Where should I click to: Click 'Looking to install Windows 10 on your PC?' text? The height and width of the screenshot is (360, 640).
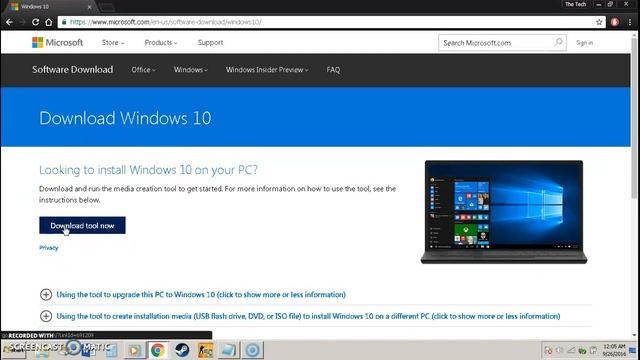point(148,170)
